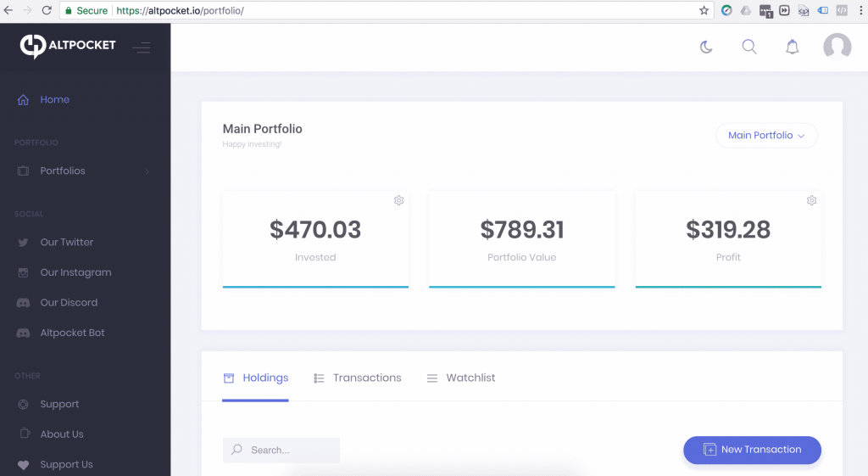The width and height of the screenshot is (868, 476).
Task: Click the Altpocket Bot icon
Action: [23, 333]
